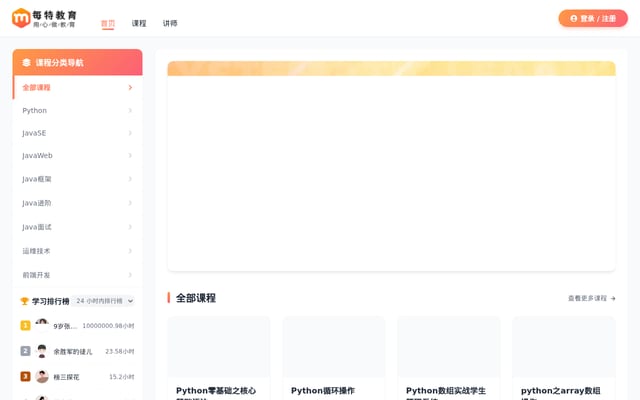
Task: Open Python数组实战学生 course thumbnail
Action: (x=449, y=347)
